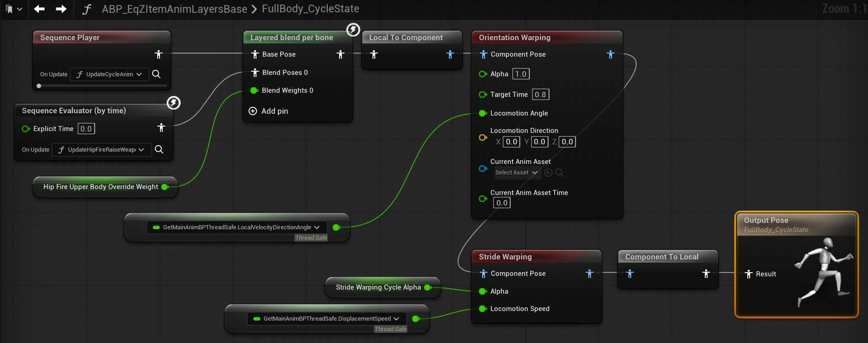Image resolution: width=868 pixels, height=343 pixels.
Task: Click the magnifier next to UpdateCycleAnim
Action: tap(156, 74)
